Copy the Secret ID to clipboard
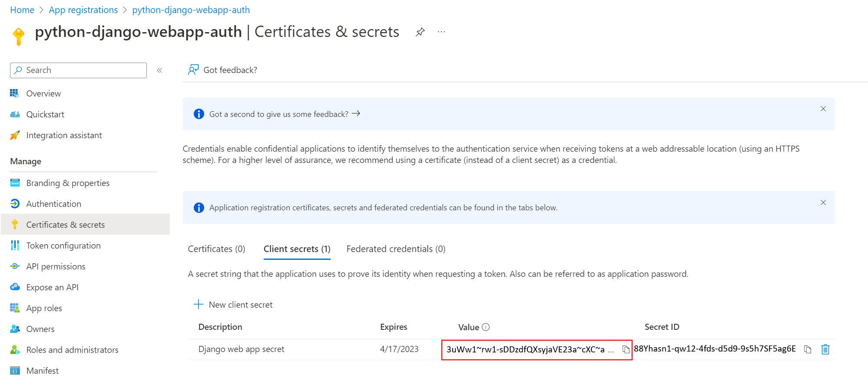The image size is (868, 385). [x=807, y=349]
